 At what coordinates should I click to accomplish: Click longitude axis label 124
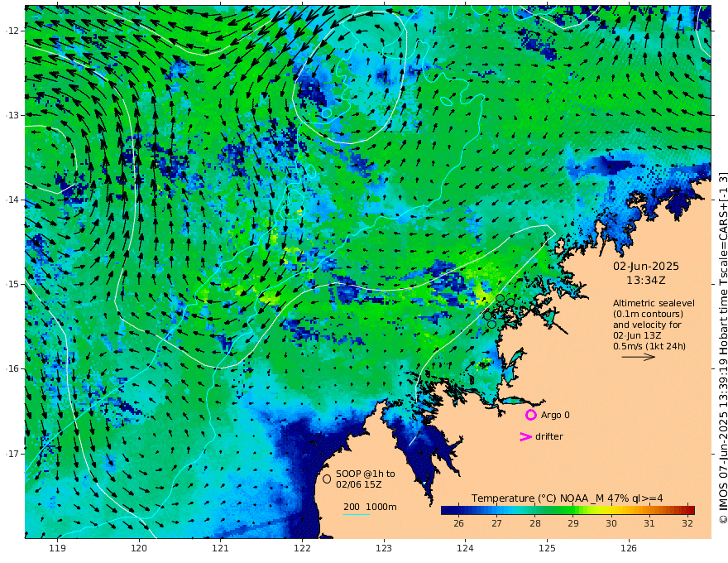(466, 548)
